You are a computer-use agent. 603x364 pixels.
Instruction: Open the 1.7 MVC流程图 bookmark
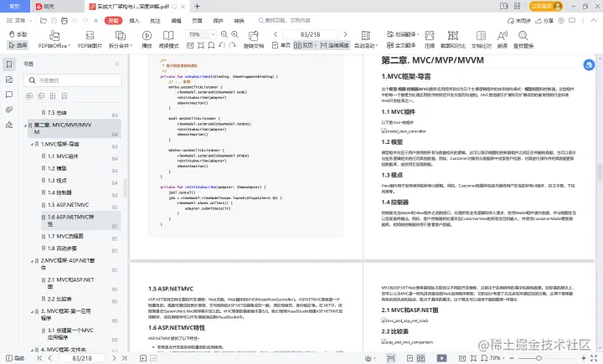[65, 236]
